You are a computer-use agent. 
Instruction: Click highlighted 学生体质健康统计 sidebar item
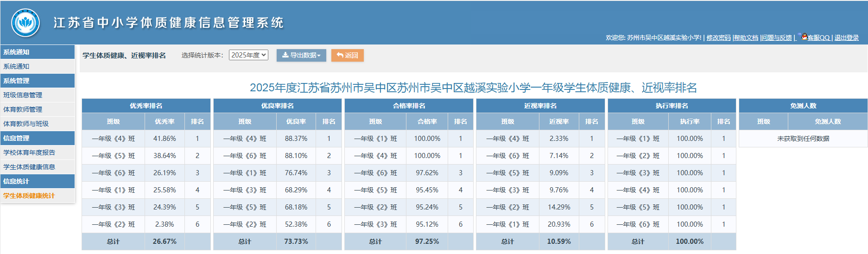pyautogui.click(x=29, y=196)
